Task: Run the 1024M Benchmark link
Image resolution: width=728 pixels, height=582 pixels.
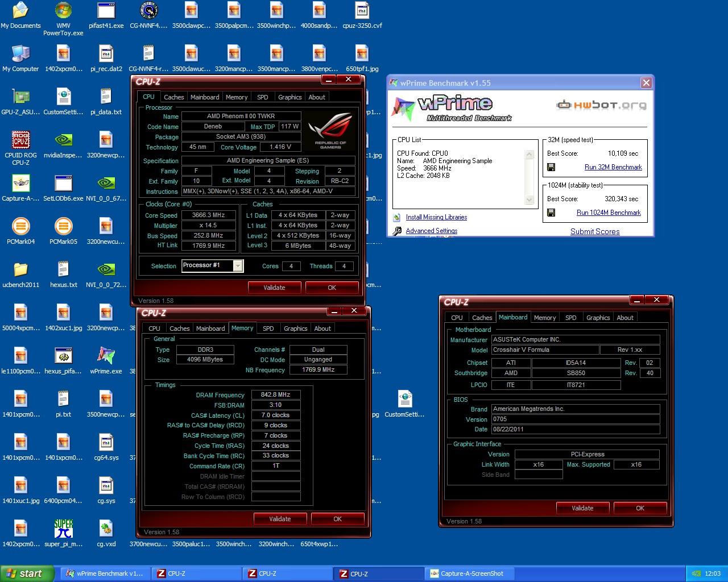Action: pyautogui.click(x=609, y=213)
